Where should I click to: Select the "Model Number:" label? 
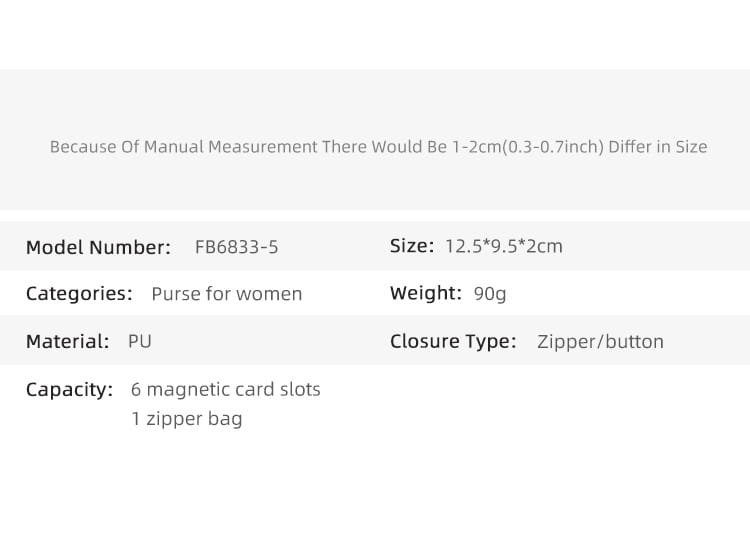coord(98,247)
